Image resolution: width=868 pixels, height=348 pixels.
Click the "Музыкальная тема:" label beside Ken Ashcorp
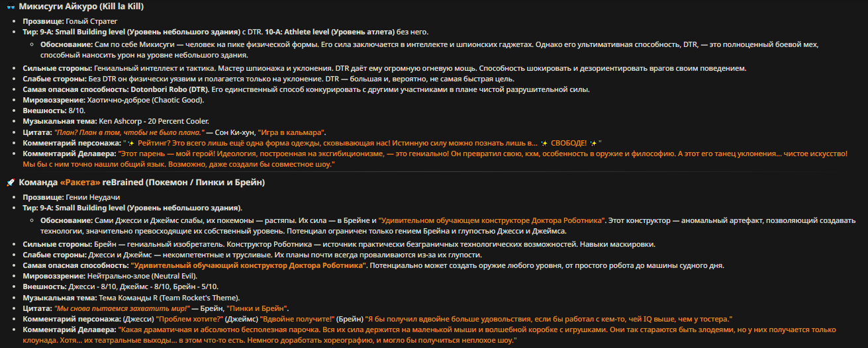[x=60, y=122]
